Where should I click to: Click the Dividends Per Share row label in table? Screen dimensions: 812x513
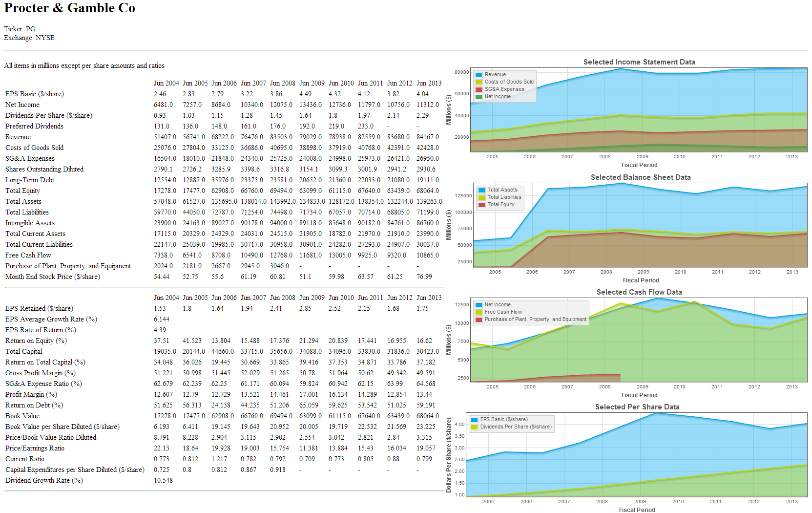pyautogui.click(x=49, y=115)
